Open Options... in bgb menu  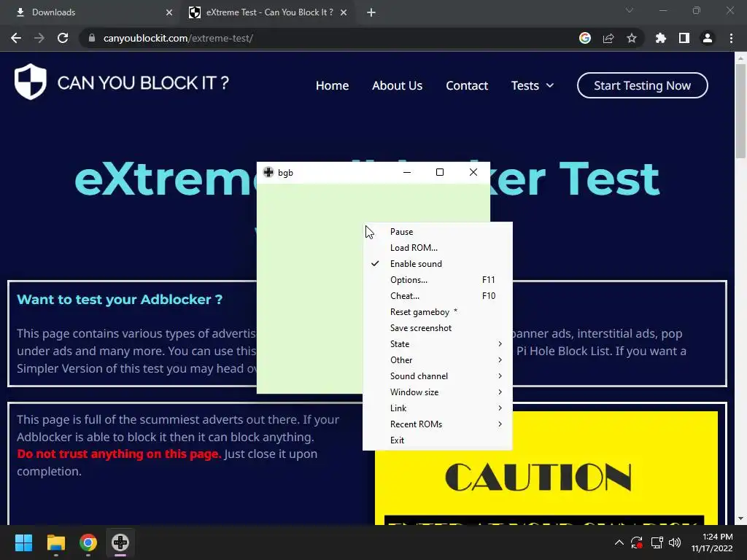click(x=438, y=280)
